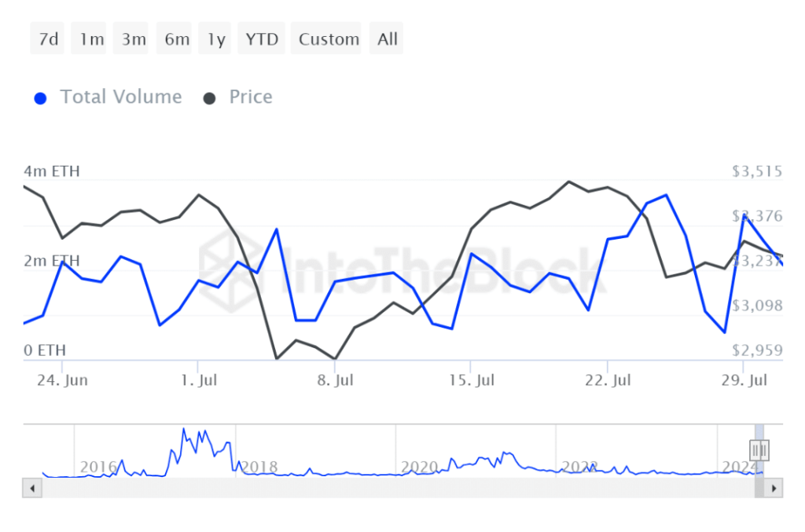Click the scrollbar left arrow
Image resolution: width=805 pixels, height=532 pixels.
click(33, 488)
